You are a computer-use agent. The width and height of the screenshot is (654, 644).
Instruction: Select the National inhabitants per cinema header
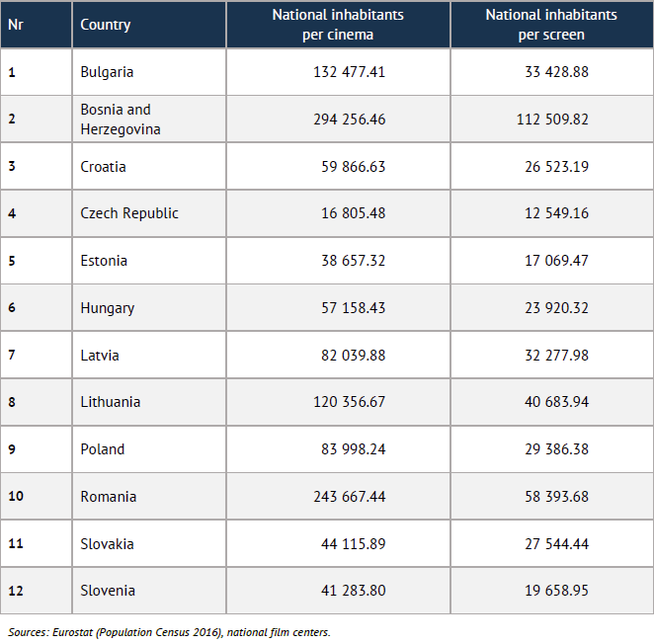[338, 25]
